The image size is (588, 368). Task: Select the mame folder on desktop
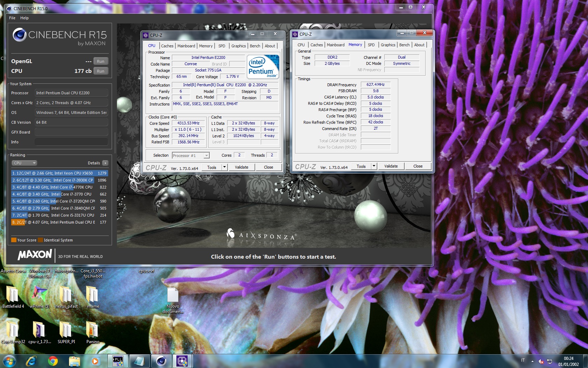click(x=93, y=297)
